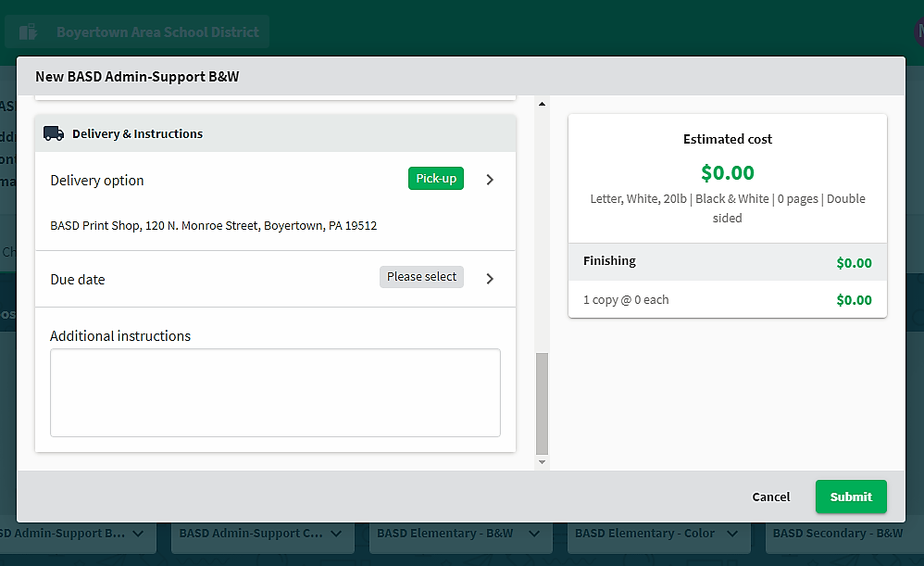Open the user avatar in top-right corner
Viewport: 924px width, 566px height.
(918, 31)
